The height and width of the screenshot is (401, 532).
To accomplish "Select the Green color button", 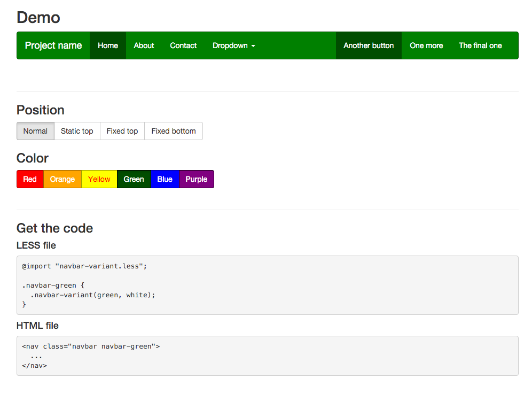I will click(134, 179).
